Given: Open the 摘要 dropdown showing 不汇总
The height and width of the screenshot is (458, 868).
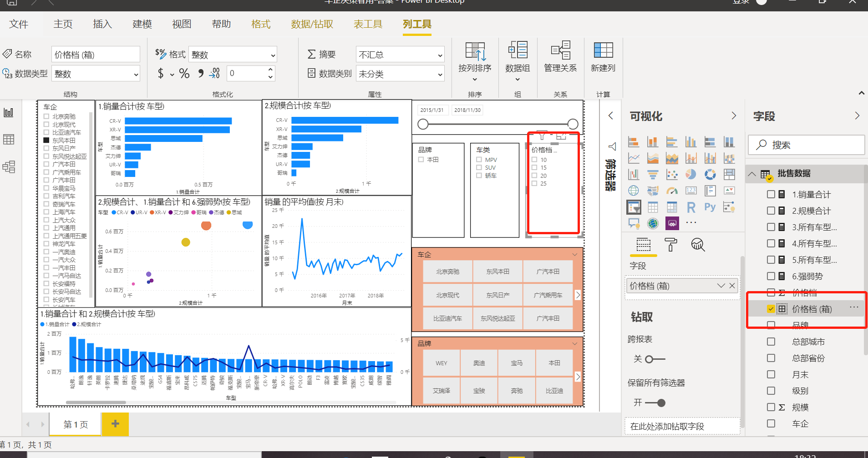Looking at the screenshot, I should point(400,55).
